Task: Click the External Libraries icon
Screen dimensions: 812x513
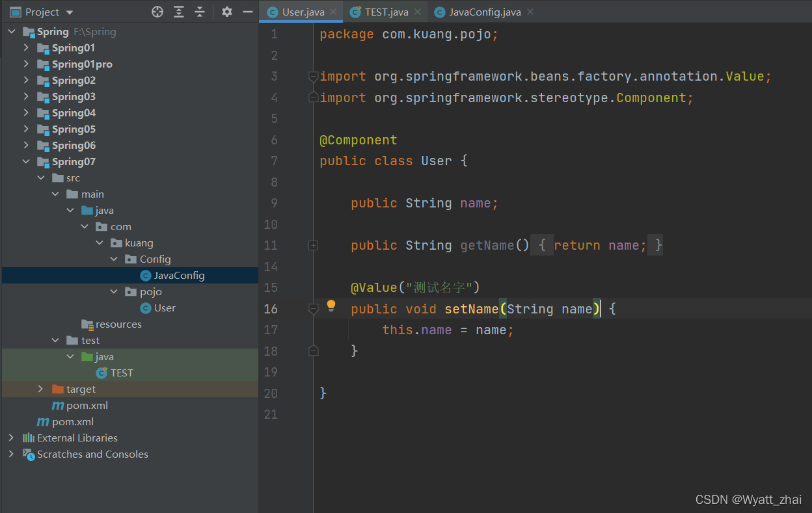Action: (29, 438)
